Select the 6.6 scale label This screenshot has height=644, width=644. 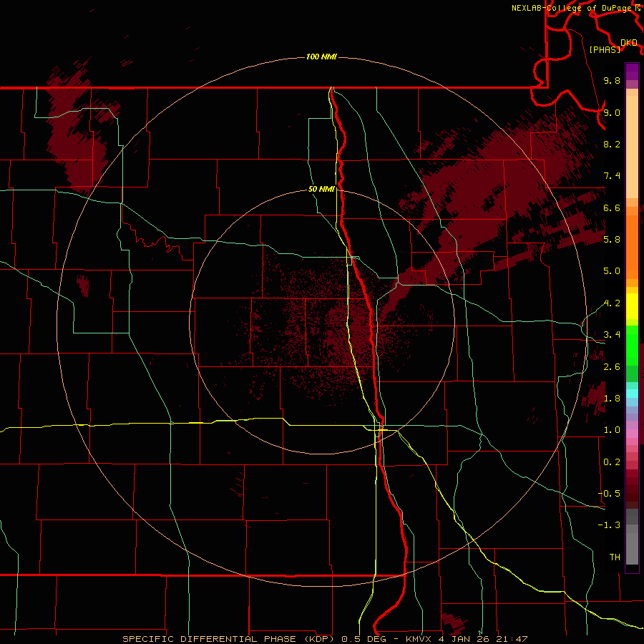coord(612,208)
